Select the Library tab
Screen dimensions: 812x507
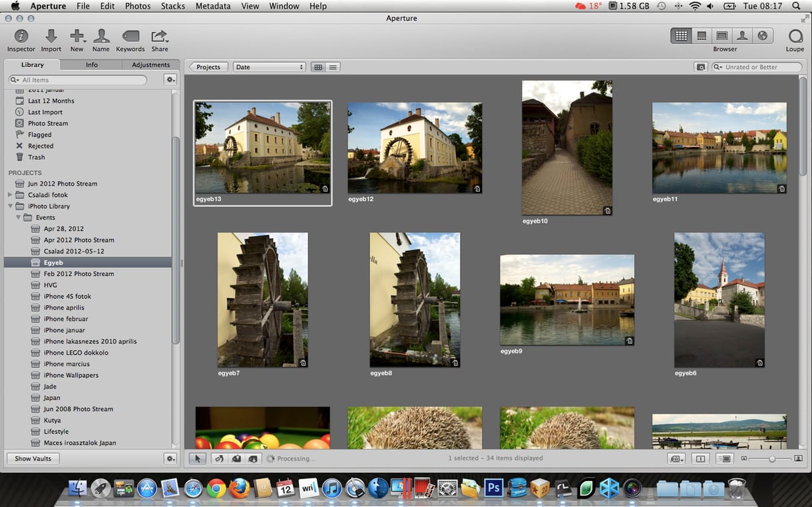tap(32, 65)
